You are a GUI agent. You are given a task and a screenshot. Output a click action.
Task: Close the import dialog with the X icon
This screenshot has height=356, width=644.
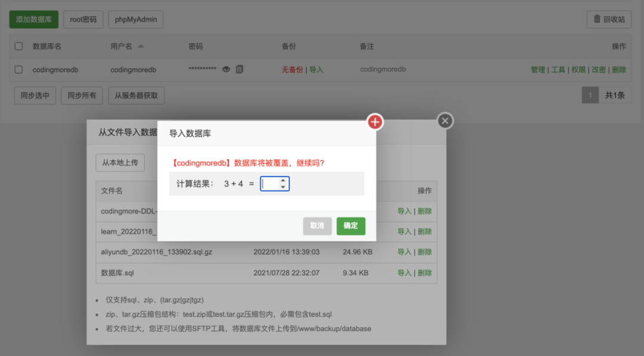(x=445, y=121)
